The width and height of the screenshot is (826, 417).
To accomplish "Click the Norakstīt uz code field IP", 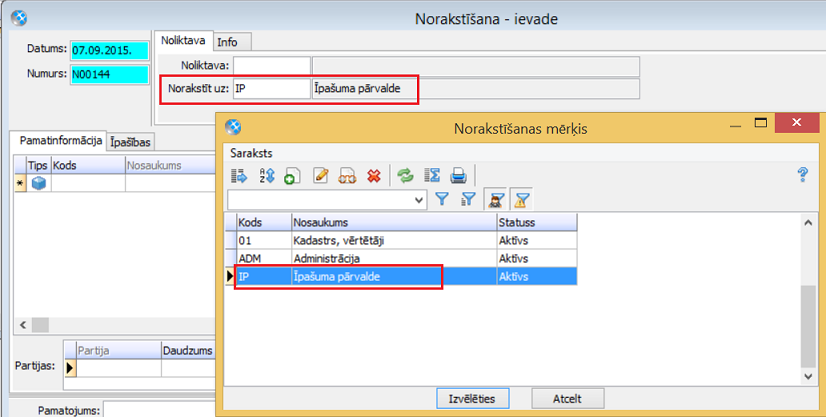I will (x=272, y=89).
